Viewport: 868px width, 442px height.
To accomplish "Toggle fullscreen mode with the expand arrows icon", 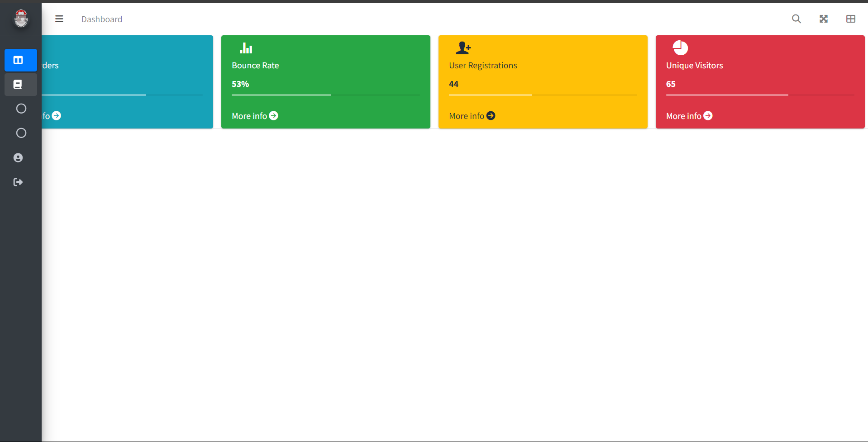I will coord(823,19).
